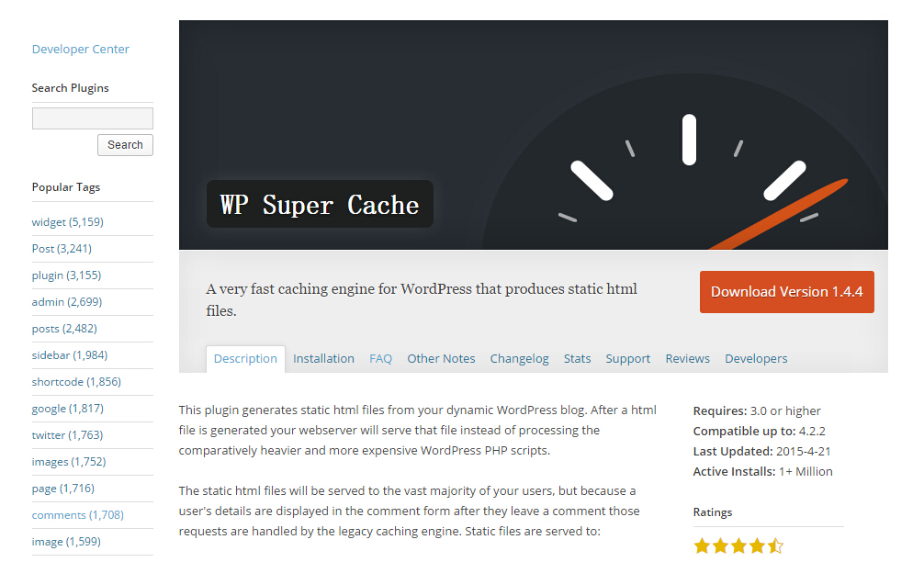Show the Developers tab
The width and height of the screenshot is (924, 562).
pyautogui.click(x=756, y=359)
